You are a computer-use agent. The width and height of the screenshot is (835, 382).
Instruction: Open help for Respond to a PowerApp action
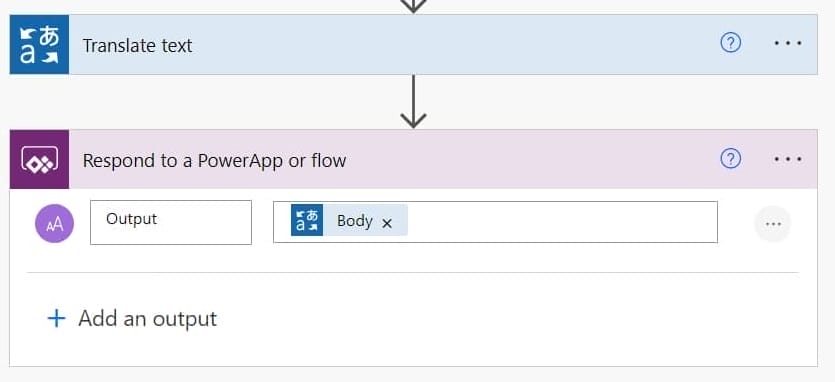[731, 158]
